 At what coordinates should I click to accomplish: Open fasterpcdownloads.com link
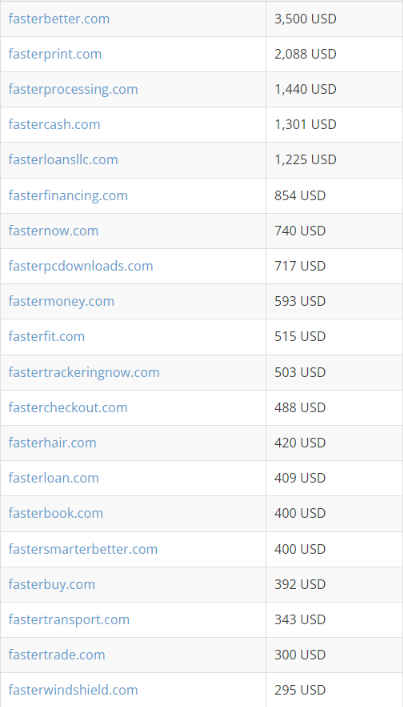click(81, 266)
